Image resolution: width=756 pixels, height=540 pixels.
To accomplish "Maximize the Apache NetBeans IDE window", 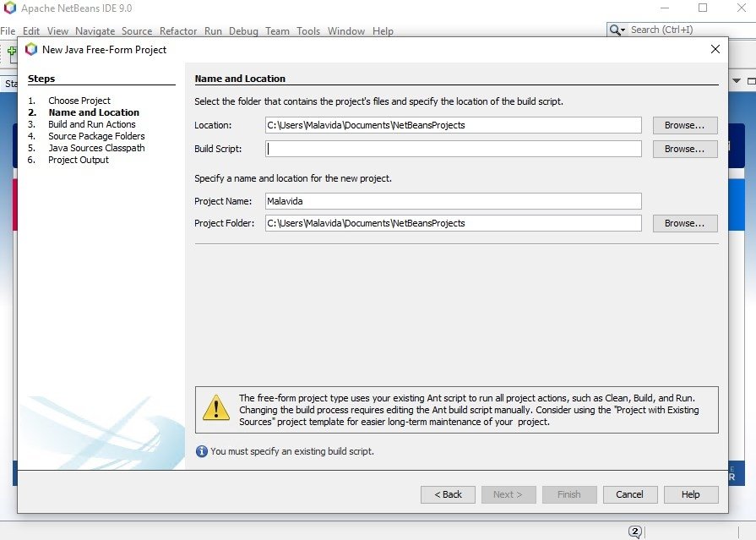I will tap(703, 8).
